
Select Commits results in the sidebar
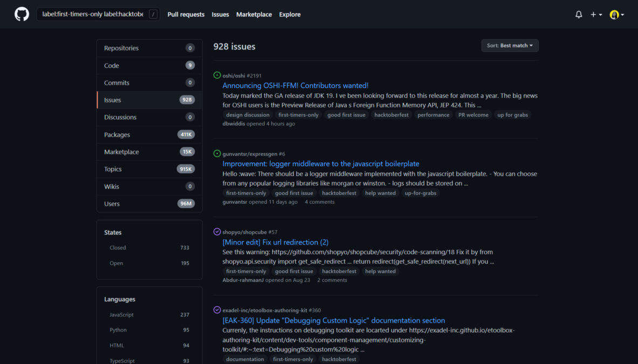click(149, 83)
